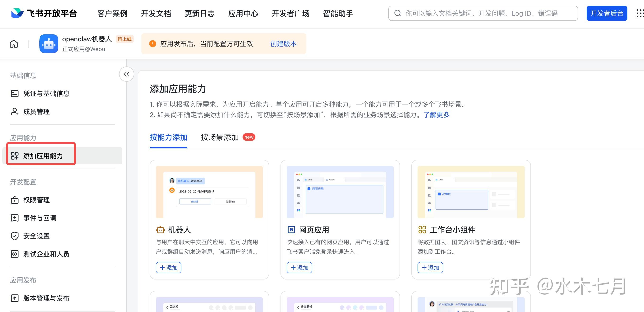Viewport: 644px width, 312px height.
Task: Open 凭证与基础信息 in sidebar
Action: [46, 94]
